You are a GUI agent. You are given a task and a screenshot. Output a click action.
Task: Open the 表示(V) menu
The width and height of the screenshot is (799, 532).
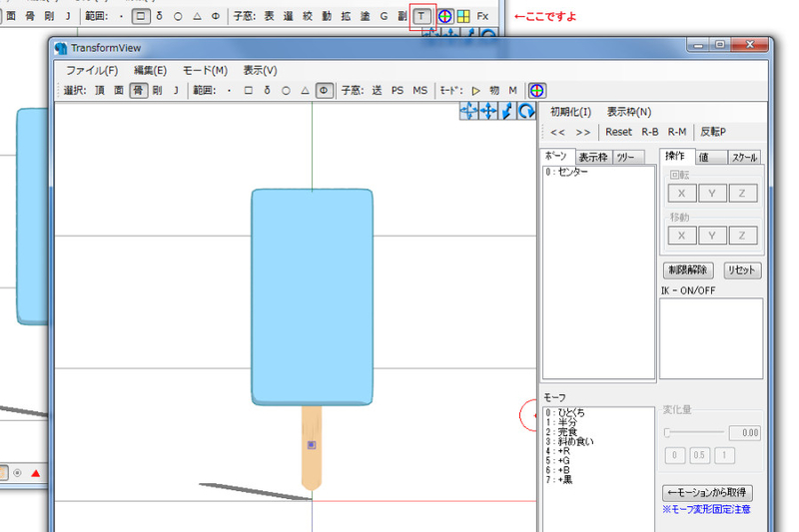tap(260, 70)
